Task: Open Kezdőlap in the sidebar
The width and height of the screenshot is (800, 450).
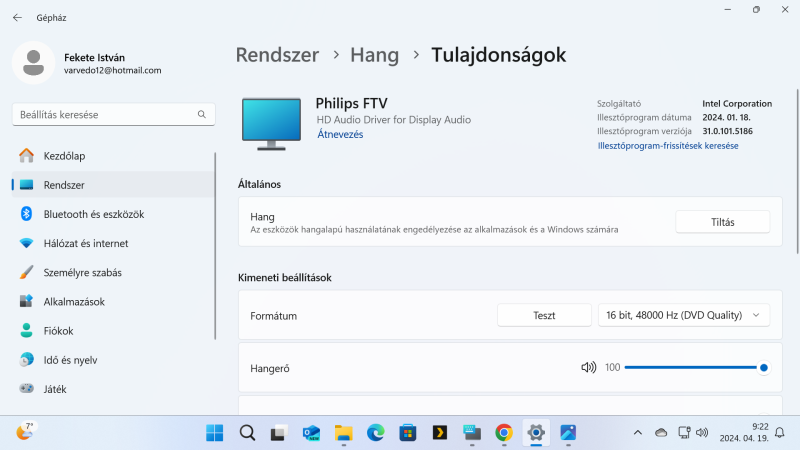Action: tap(113, 156)
